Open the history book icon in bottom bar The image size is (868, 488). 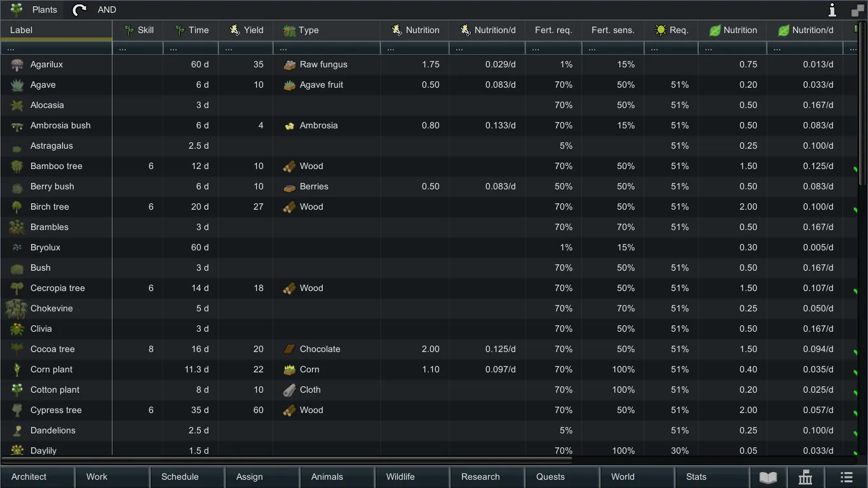[x=768, y=477]
